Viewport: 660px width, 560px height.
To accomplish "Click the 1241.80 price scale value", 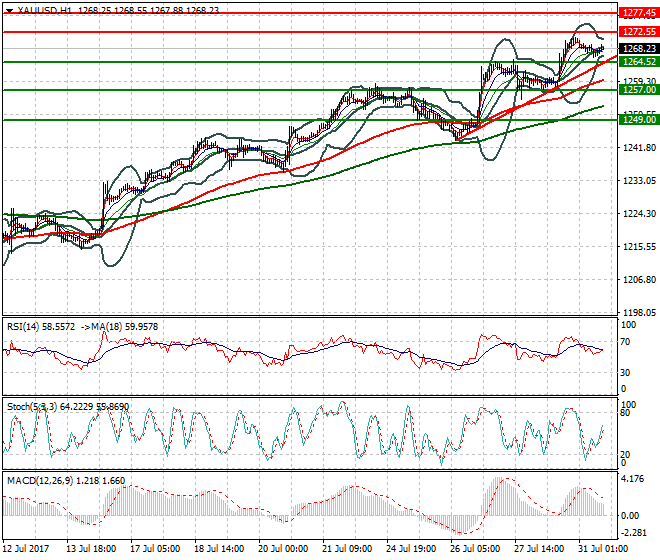I will coord(639,147).
